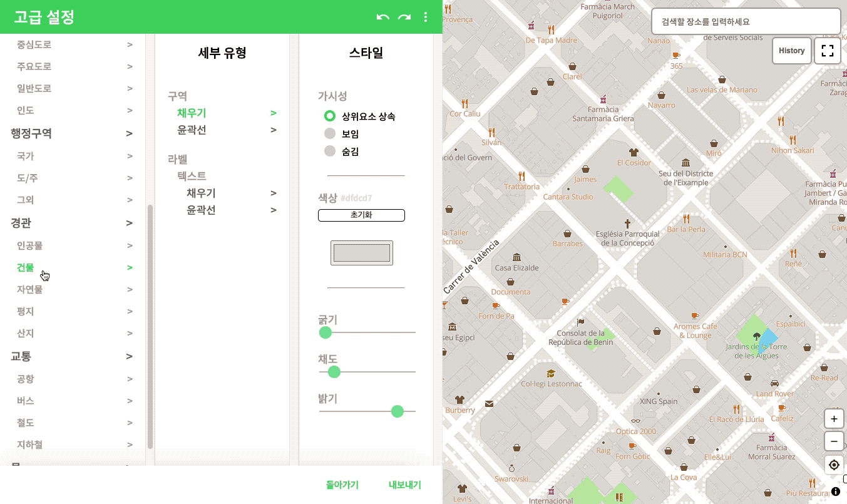Click the 채도 slider handle
This screenshot has width=847, height=504.
[x=334, y=372]
